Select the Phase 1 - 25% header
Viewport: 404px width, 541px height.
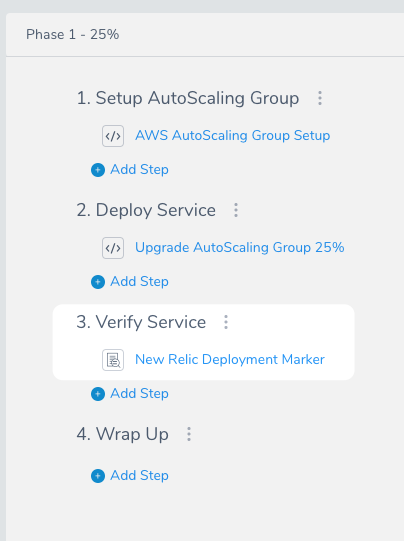73,35
